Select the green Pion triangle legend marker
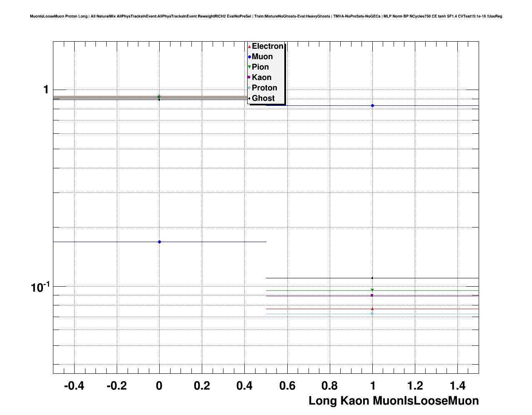Image resolution: width=532 pixels, height=415 pixels. point(249,67)
